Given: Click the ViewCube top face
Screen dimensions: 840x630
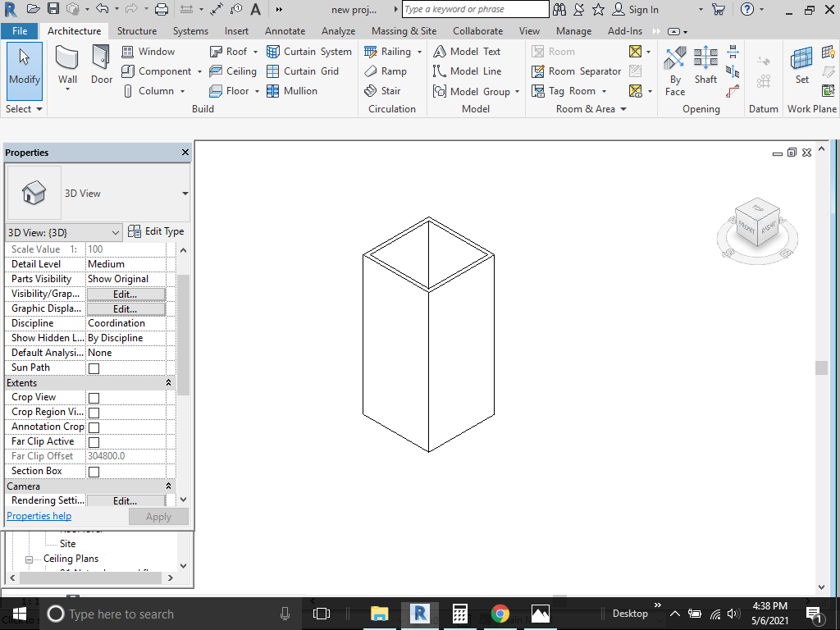Looking at the screenshot, I should click(x=757, y=208).
